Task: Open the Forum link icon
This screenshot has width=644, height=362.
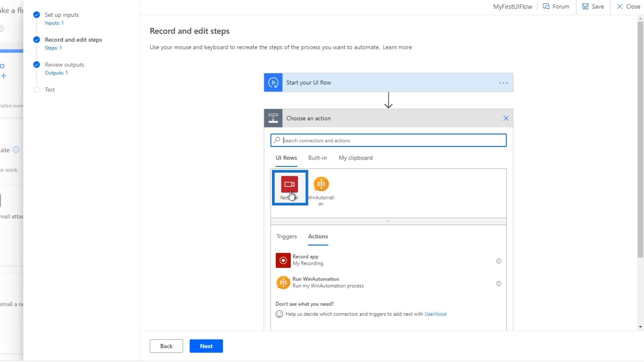Action: tap(546, 6)
